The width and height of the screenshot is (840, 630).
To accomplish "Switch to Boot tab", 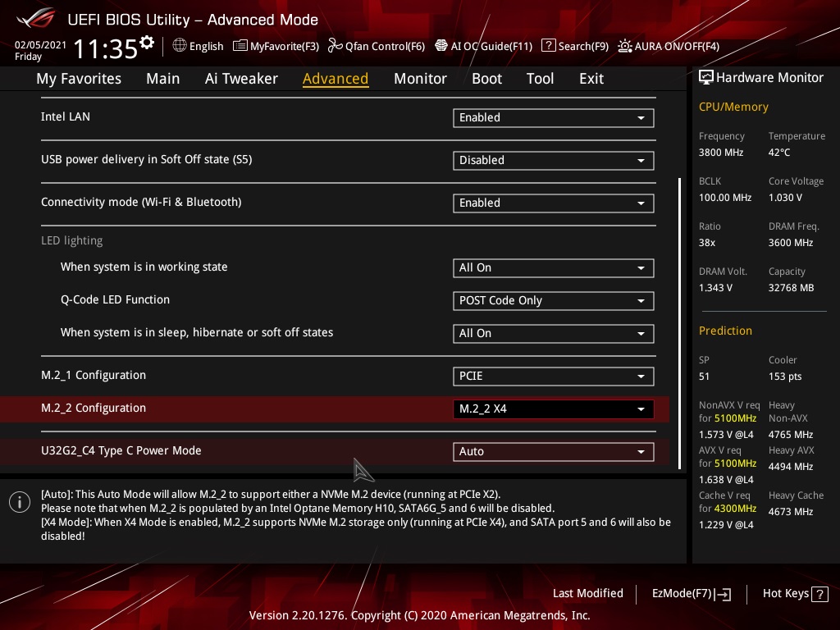I will point(486,79).
